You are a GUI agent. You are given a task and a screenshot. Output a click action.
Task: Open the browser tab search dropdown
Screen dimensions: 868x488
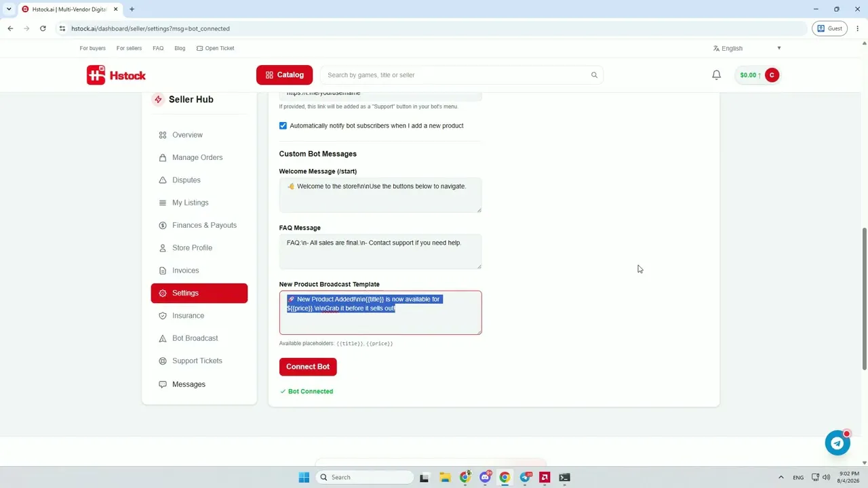coord(9,9)
